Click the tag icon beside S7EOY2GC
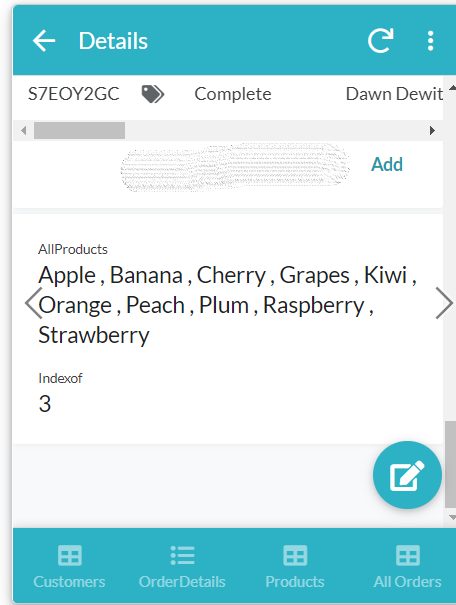Screen dimensions: 456x605 click(153, 94)
